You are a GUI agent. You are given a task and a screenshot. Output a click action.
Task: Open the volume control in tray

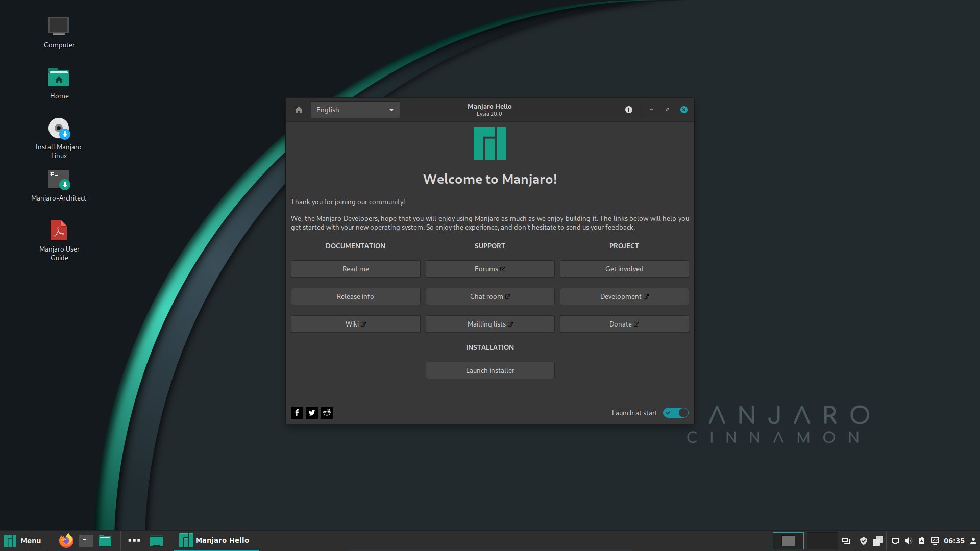point(908,541)
